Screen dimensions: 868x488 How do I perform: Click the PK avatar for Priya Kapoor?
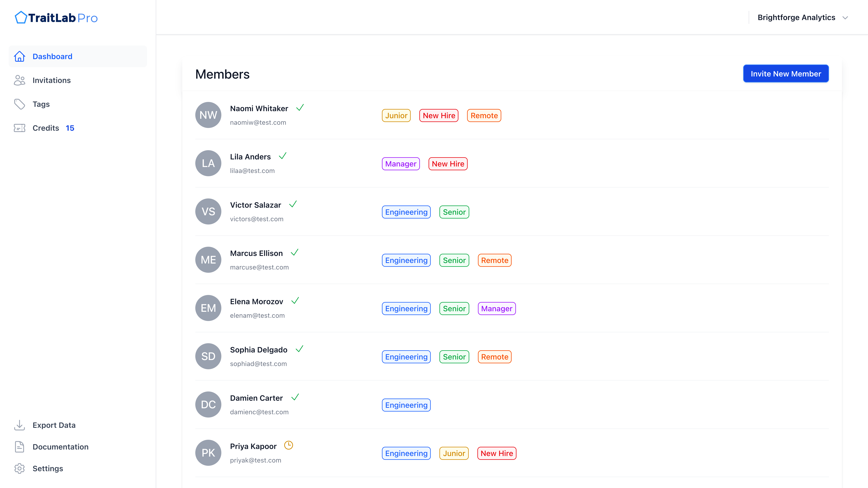208,453
